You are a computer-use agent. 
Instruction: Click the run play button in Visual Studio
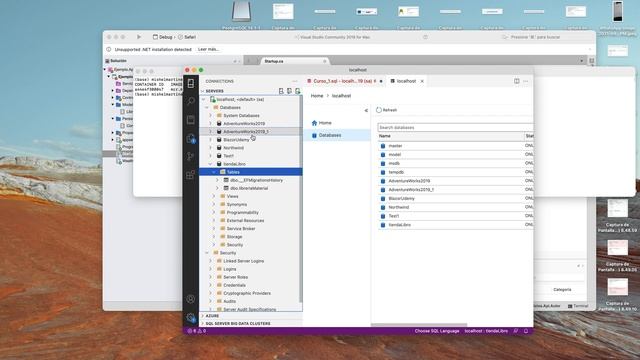139,37
